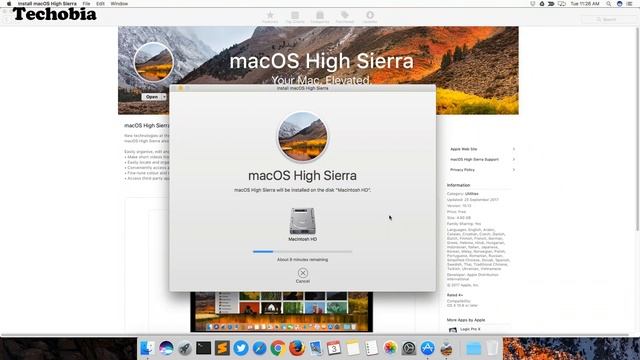
Task: Open App Store from the Dock
Action: 427,348
